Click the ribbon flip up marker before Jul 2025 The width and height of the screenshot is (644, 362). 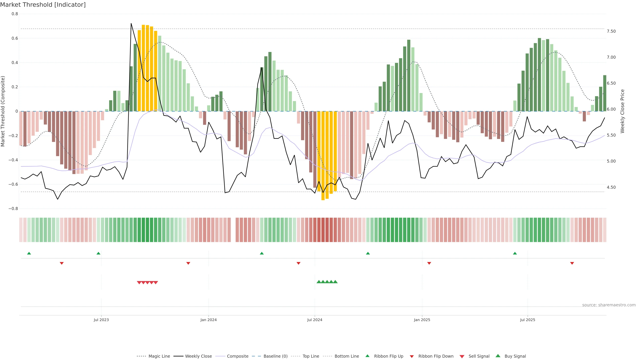[515, 253]
